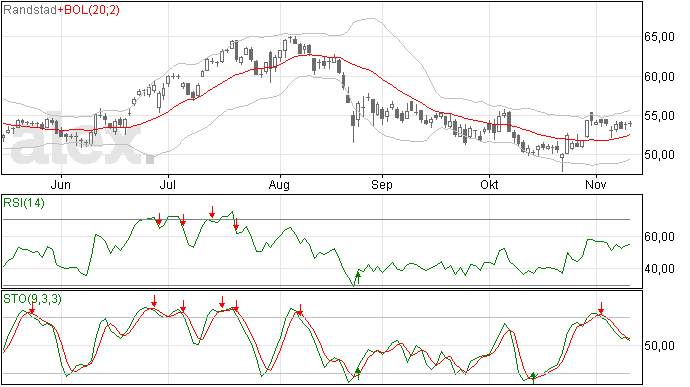
Task: Click the Randstad chart title label
Action: tap(30, 10)
